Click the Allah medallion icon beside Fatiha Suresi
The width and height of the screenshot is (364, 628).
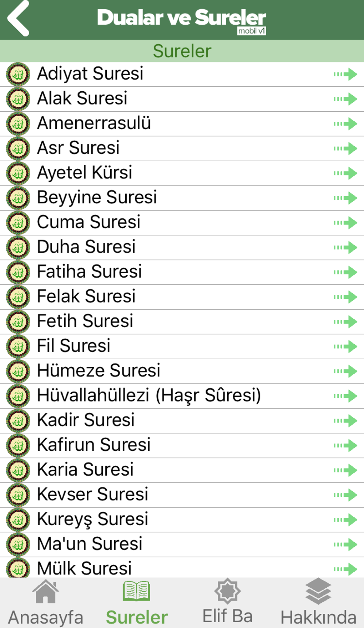click(18, 271)
